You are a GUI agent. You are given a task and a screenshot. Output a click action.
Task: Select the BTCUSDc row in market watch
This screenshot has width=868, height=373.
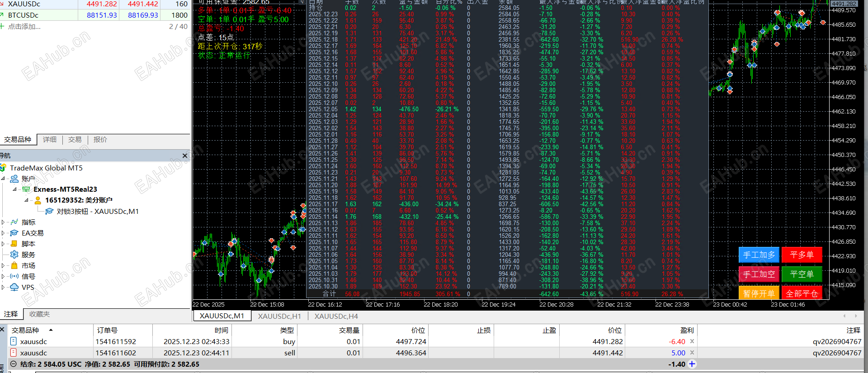(x=95, y=15)
